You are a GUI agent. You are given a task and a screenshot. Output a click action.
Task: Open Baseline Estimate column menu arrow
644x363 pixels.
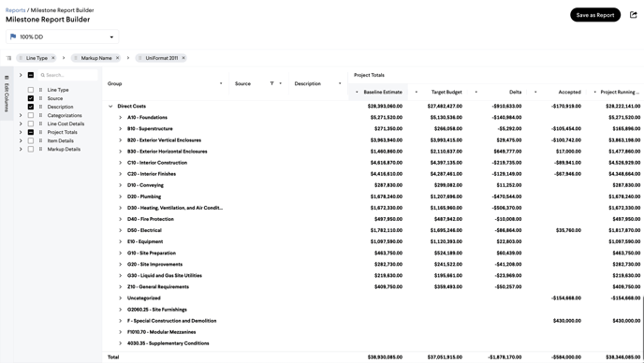[x=357, y=92]
